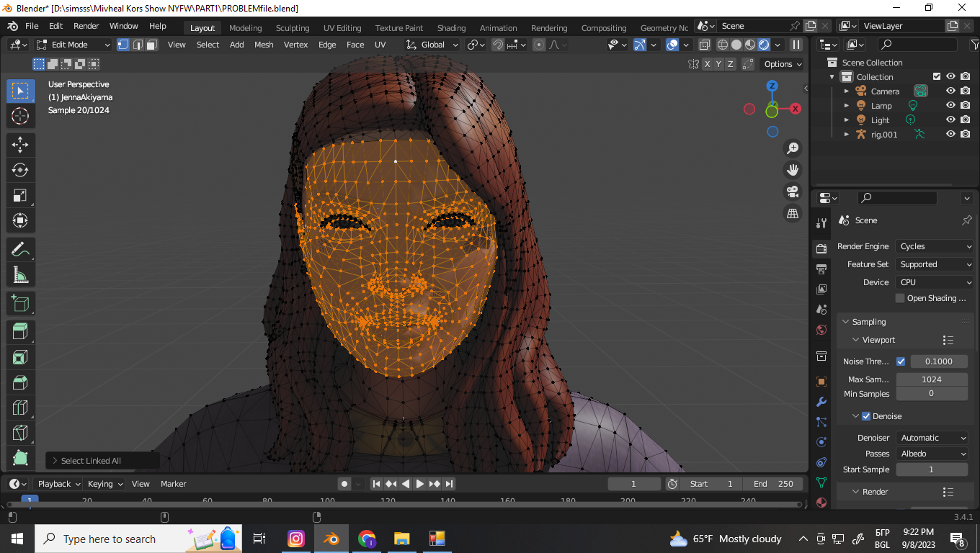Open Instagram from the Windows taskbar
The height and width of the screenshot is (553, 980).
pyautogui.click(x=296, y=539)
